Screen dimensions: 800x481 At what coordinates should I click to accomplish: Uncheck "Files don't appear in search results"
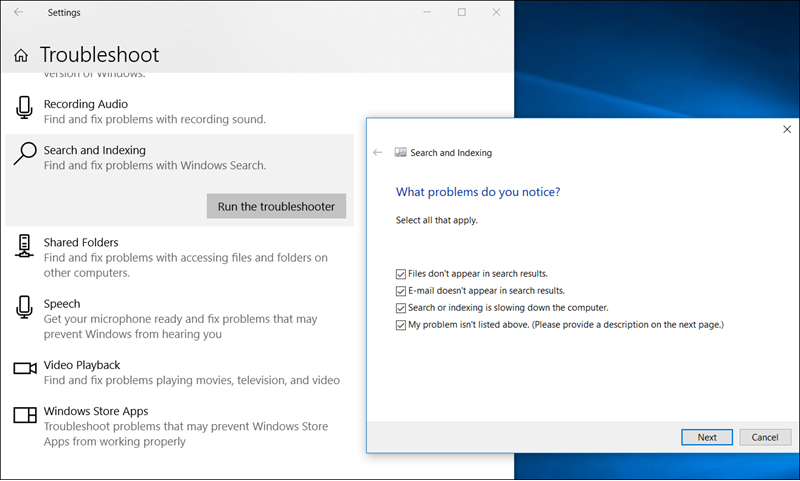401,274
